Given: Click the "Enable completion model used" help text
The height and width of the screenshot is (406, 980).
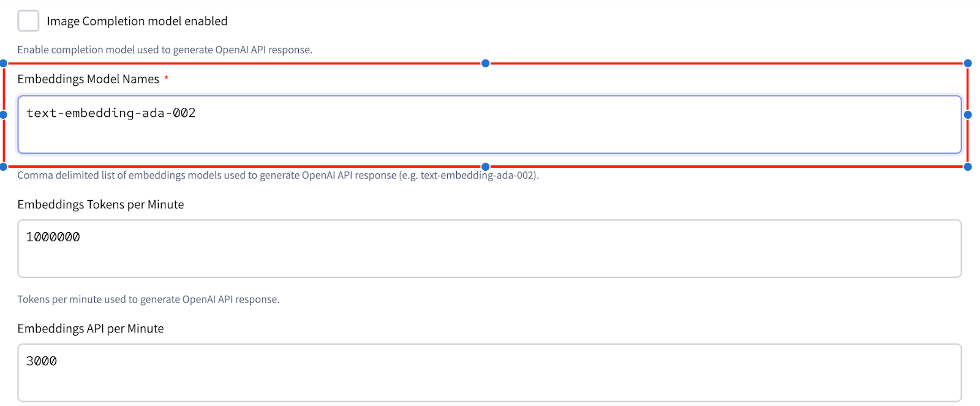Looking at the screenshot, I should (165, 50).
